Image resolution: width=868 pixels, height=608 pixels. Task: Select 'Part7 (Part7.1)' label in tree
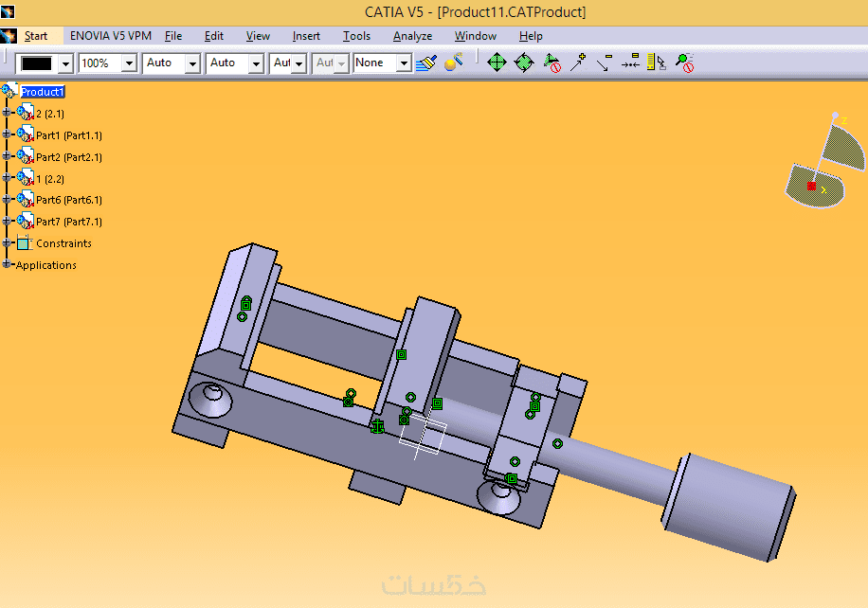(69, 222)
